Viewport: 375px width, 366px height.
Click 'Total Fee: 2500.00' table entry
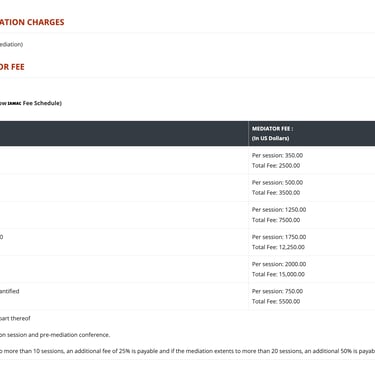pos(276,166)
